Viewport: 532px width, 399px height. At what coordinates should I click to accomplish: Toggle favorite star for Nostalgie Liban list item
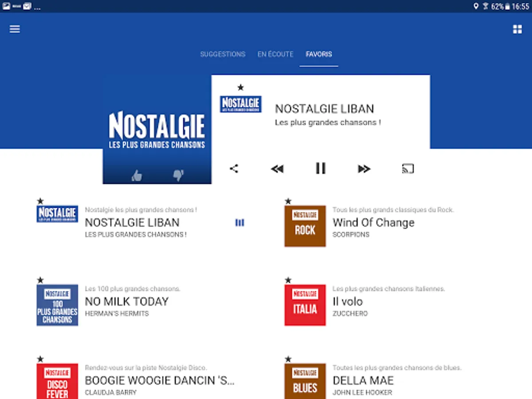(x=40, y=201)
